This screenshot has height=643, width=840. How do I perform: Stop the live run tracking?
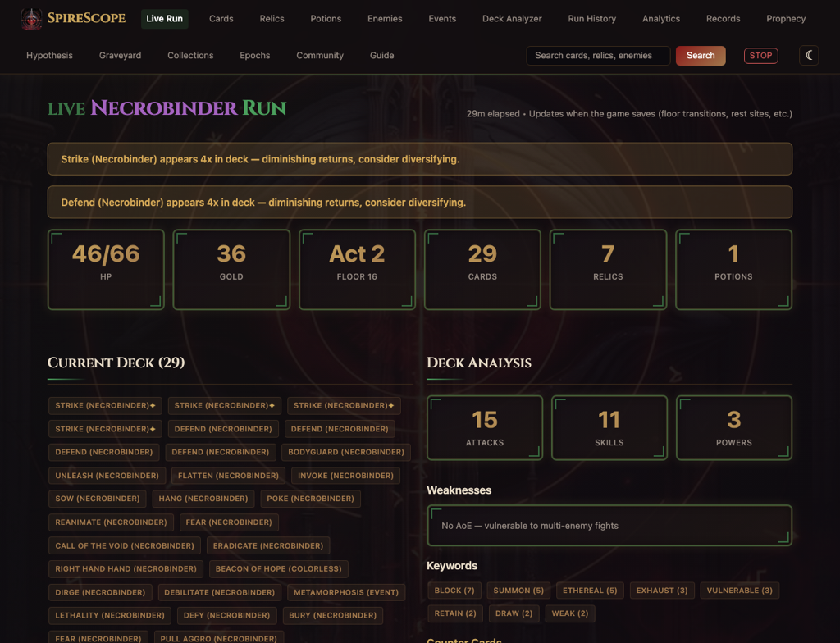[x=760, y=55]
